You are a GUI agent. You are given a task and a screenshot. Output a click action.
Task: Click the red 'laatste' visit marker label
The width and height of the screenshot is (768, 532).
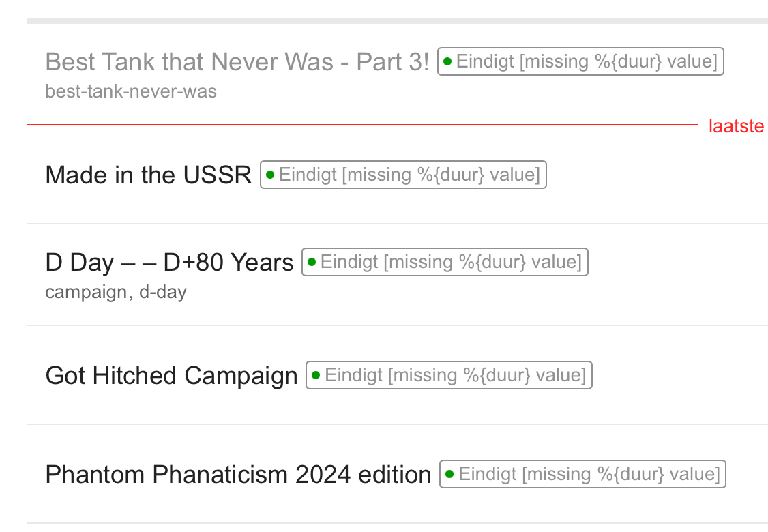736,126
